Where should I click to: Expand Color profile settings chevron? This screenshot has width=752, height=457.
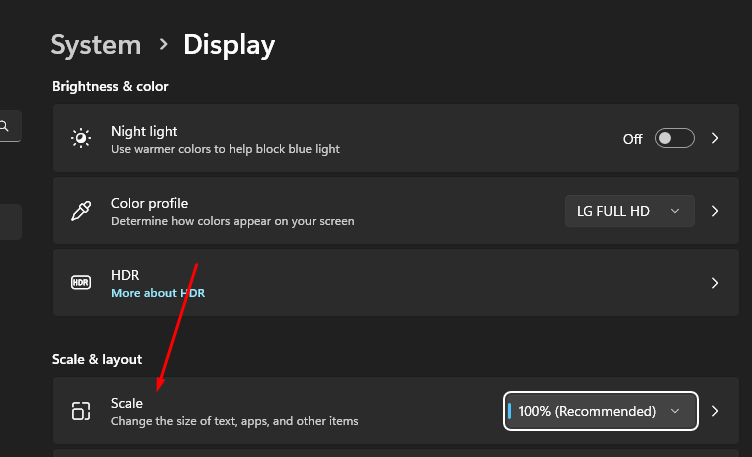[715, 211]
